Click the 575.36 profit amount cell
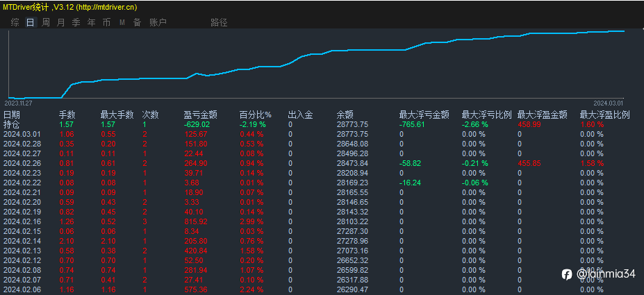The height and width of the screenshot is (295, 644). click(x=197, y=289)
